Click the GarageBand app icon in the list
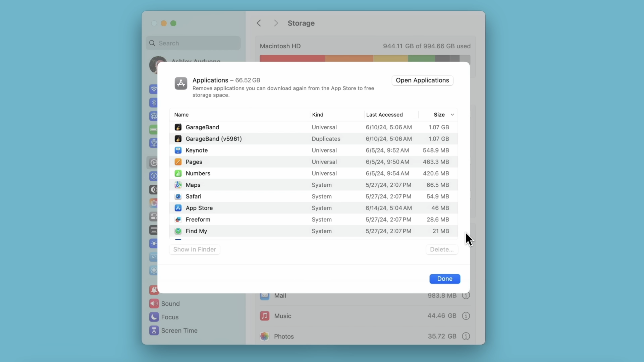Image resolution: width=644 pixels, height=362 pixels. point(178,127)
